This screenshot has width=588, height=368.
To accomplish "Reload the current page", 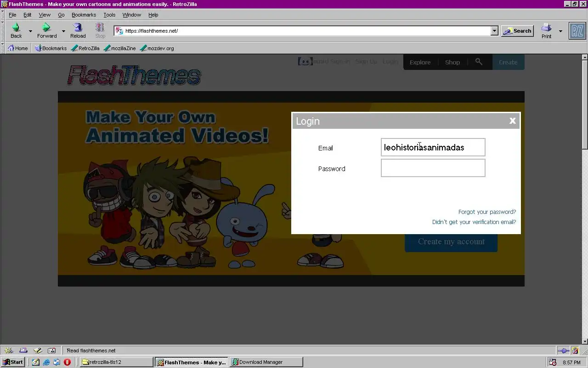I will 78,31.
